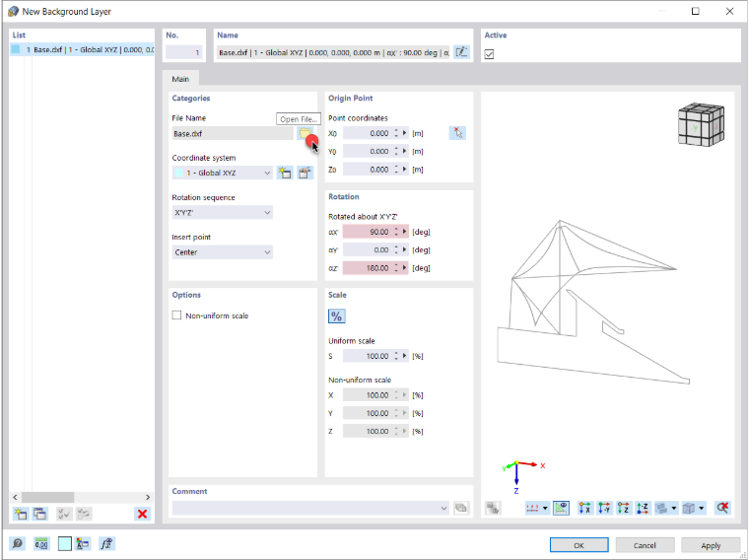The height and width of the screenshot is (560, 749).
Task: Edit the selected coordinate system
Action: [x=305, y=173]
